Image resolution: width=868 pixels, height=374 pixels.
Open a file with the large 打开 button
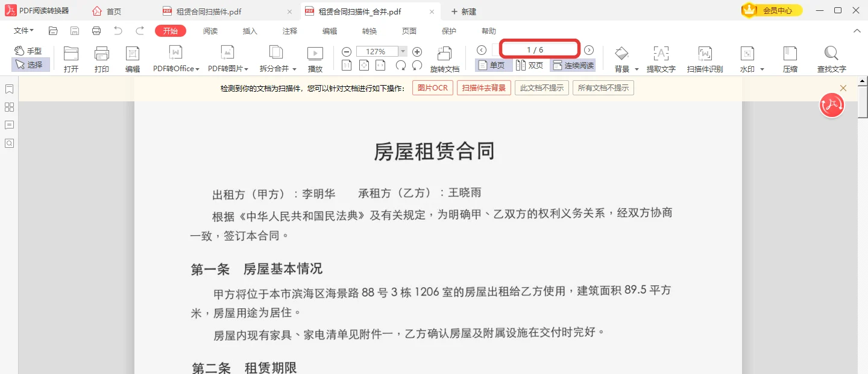click(x=71, y=60)
